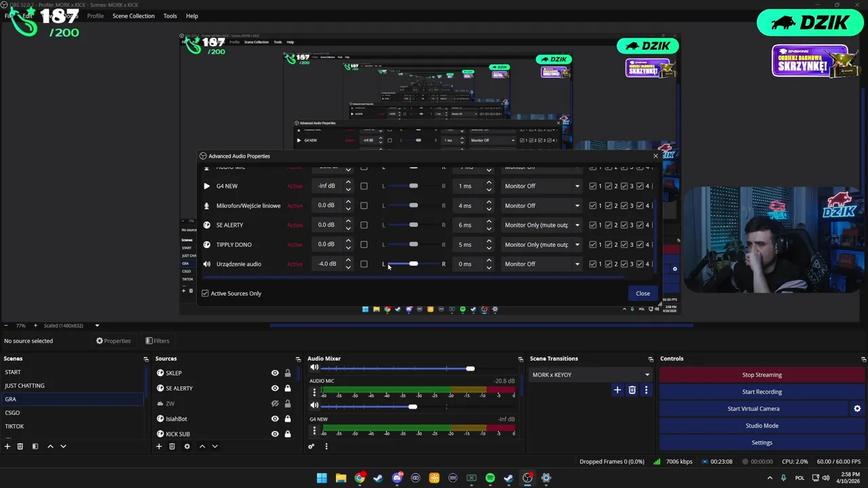Open the Help menu

192,16
